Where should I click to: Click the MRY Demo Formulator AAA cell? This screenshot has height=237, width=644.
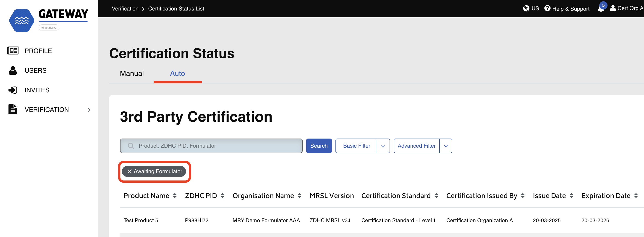tap(266, 220)
